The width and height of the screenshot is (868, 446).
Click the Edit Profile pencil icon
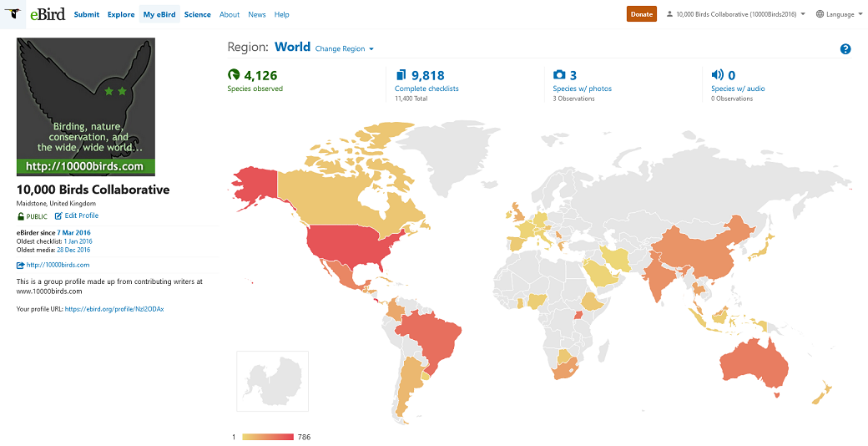point(58,216)
